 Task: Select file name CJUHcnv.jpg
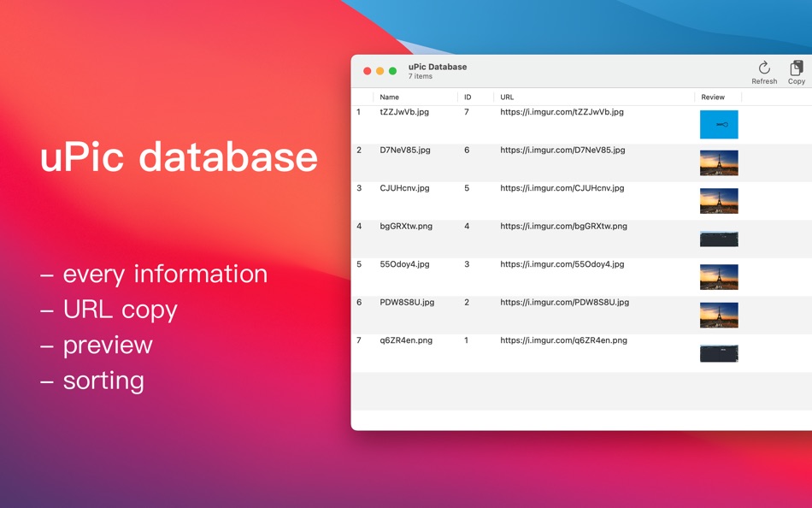[x=404, y=188]
